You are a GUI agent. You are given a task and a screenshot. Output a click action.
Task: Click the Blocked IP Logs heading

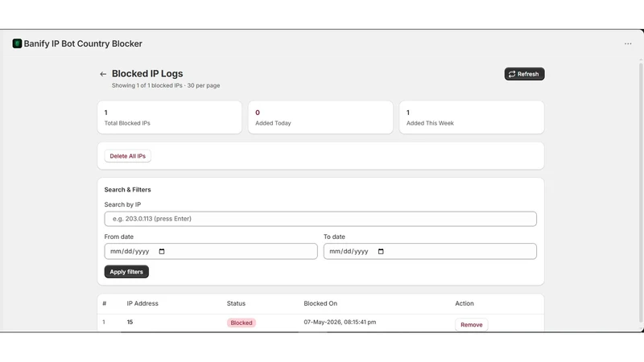click(147, 73)
